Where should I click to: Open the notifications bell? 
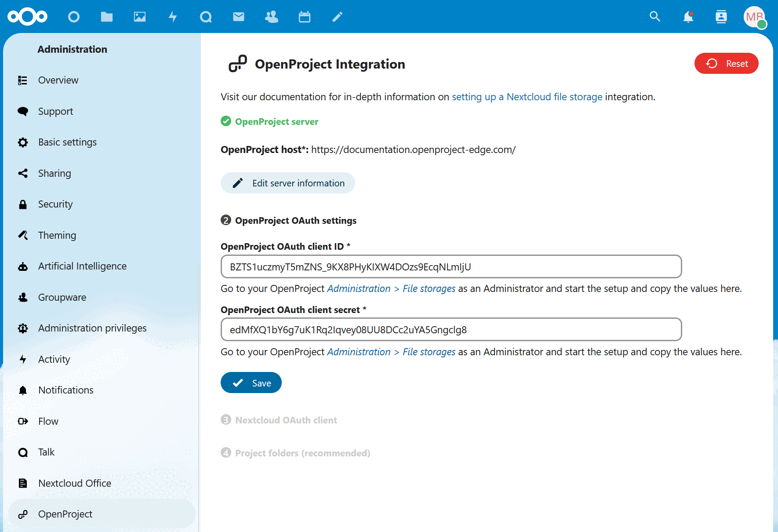pos(688,17)
